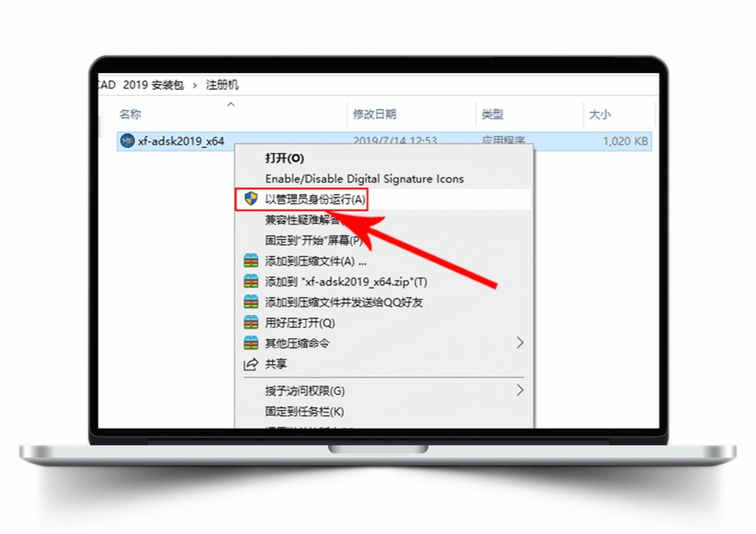Click the 大小 column header
756x534 pixels.
click(599, 114)
